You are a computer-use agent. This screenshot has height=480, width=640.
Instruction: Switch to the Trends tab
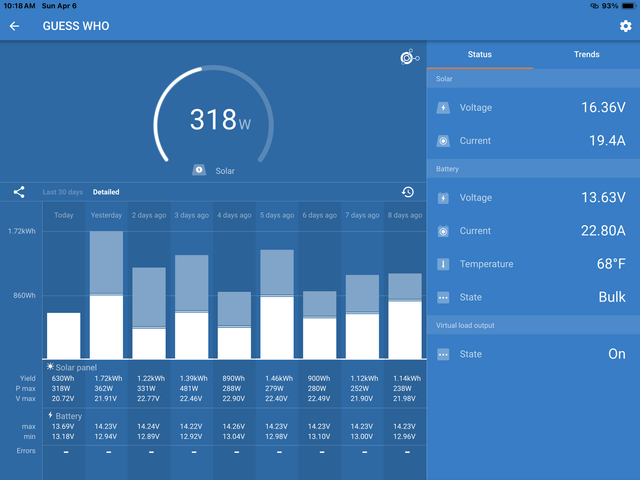[587, 54]
